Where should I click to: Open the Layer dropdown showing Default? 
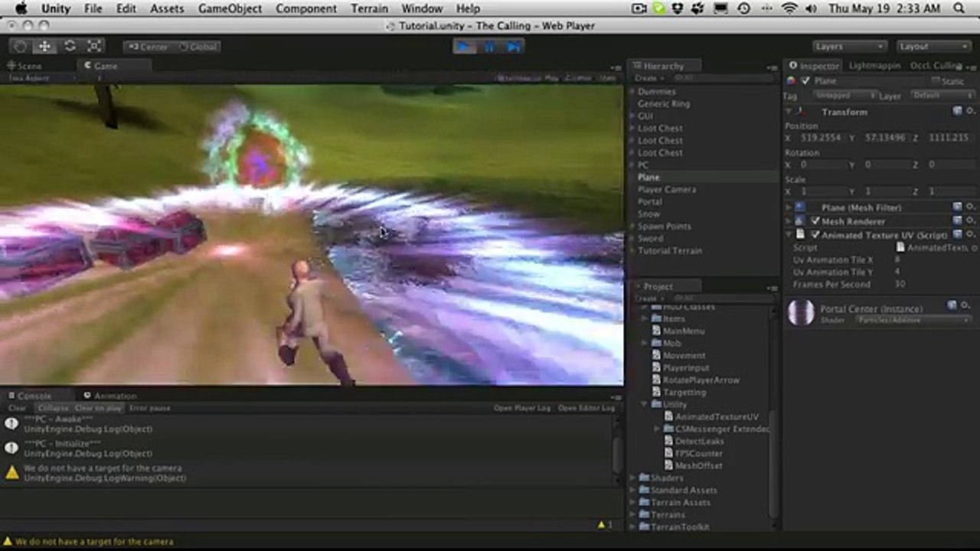point(942,96)
